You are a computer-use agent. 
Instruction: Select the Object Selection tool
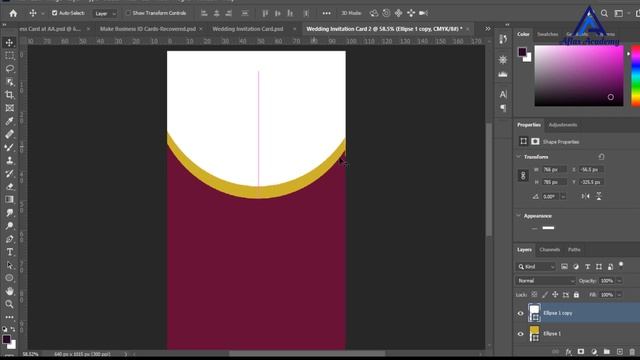(x=9, y=82)
